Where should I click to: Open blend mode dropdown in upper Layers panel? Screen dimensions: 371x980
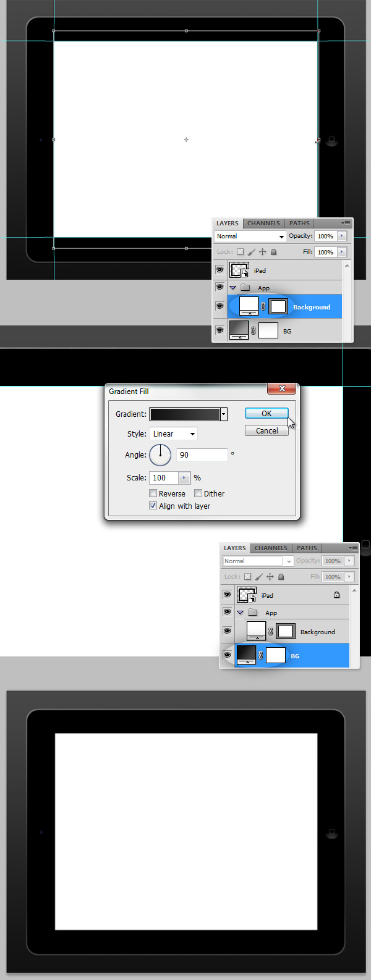[x=250, y=236]
